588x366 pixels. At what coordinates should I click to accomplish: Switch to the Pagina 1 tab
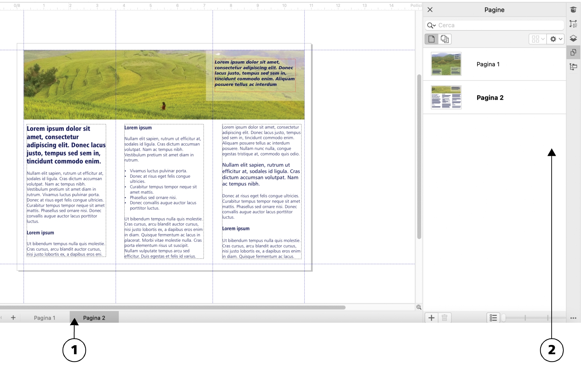[x=45, y=318]
